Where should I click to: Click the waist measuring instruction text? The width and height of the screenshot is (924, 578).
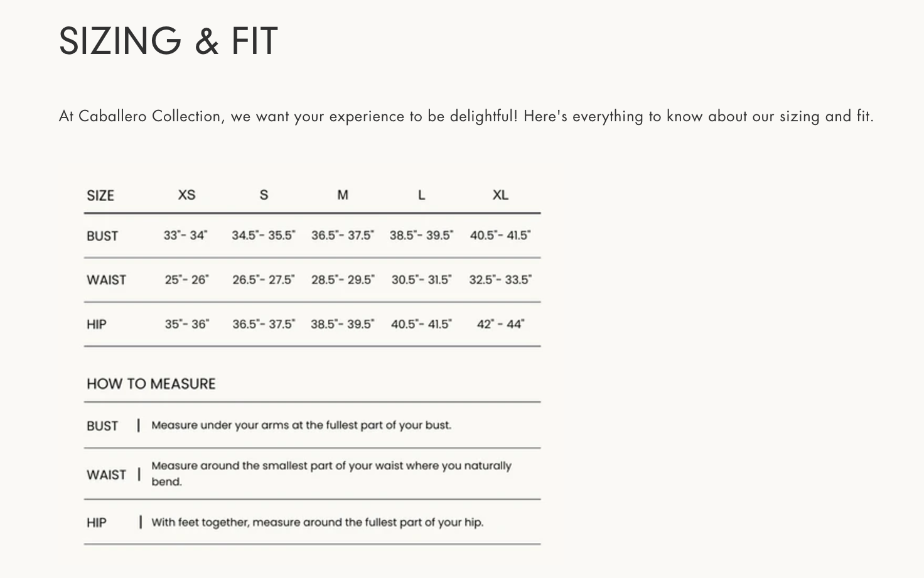(331, 473)
